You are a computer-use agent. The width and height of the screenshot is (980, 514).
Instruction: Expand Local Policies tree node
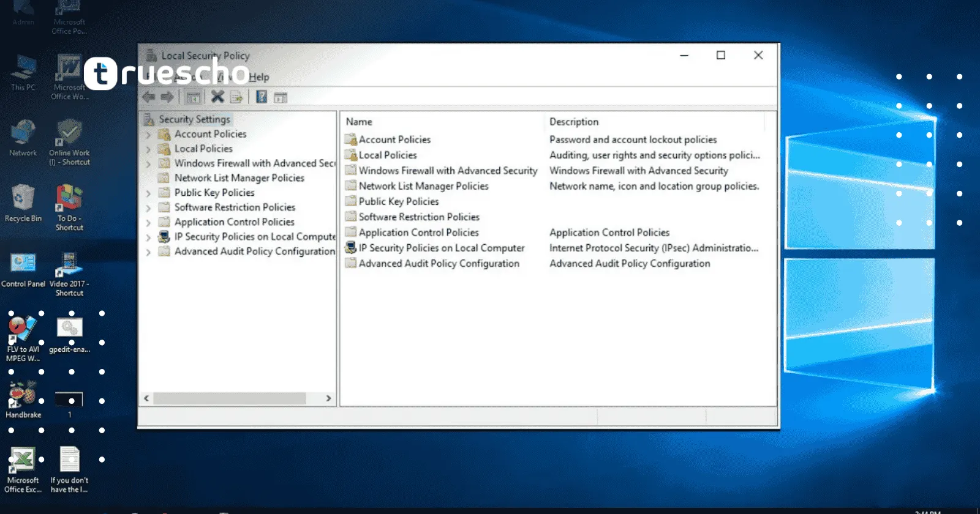coord(148,149)
